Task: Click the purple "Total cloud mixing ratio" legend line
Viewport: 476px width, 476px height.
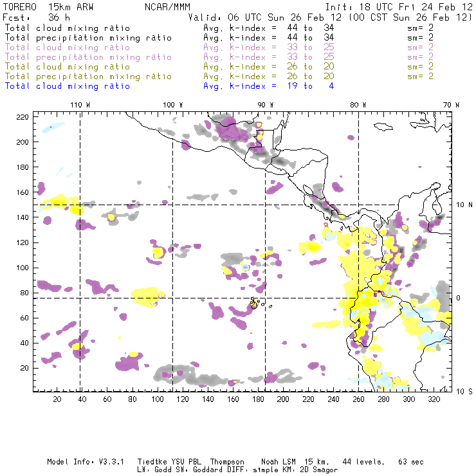Action: tap(68, 48)
